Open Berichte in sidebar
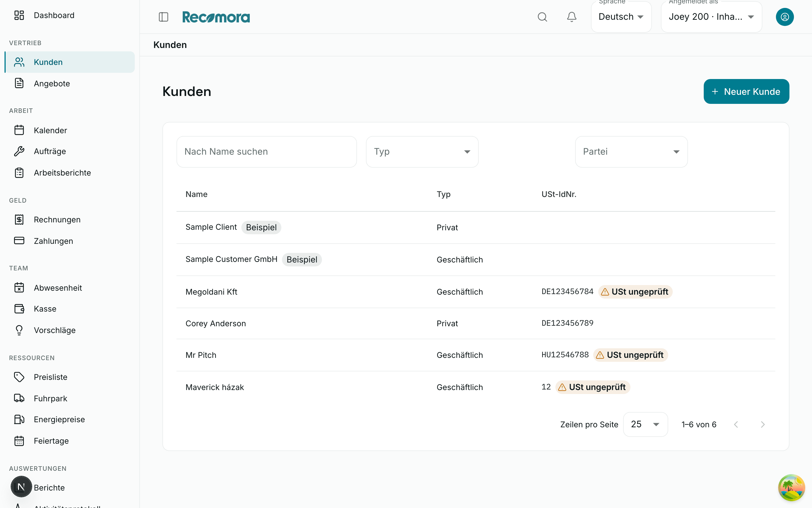The width and height of the screenshot is (812, 508). (x=49, y=487)
